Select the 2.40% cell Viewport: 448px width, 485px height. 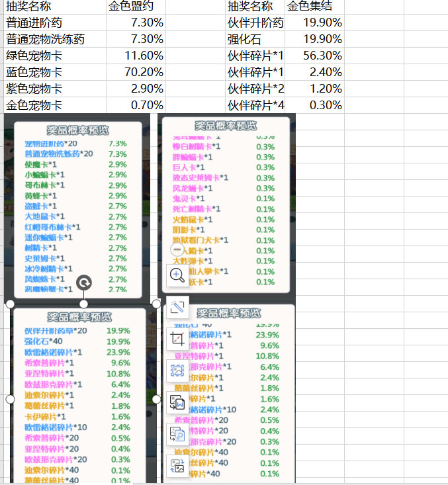click(x=314, y=72)
